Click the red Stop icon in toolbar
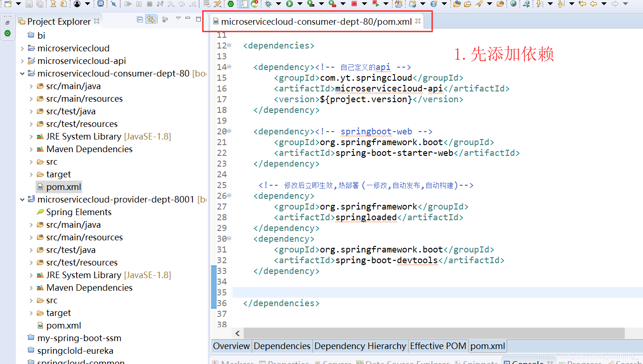This screenshot has height=364, width=643. coord(354,4)
